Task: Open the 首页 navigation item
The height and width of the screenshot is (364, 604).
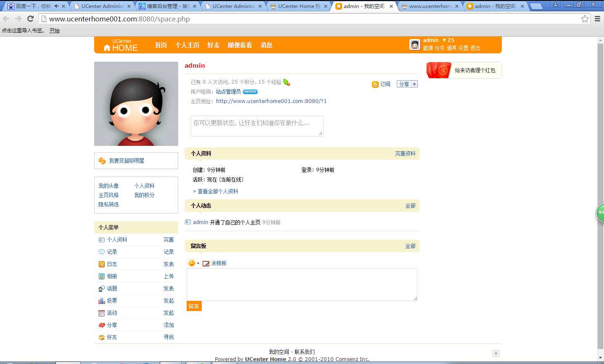Action: 161,45
